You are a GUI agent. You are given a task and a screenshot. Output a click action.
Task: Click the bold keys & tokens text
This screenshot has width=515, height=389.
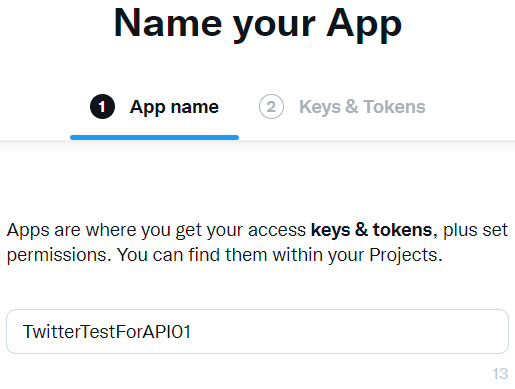coord(371,230)
